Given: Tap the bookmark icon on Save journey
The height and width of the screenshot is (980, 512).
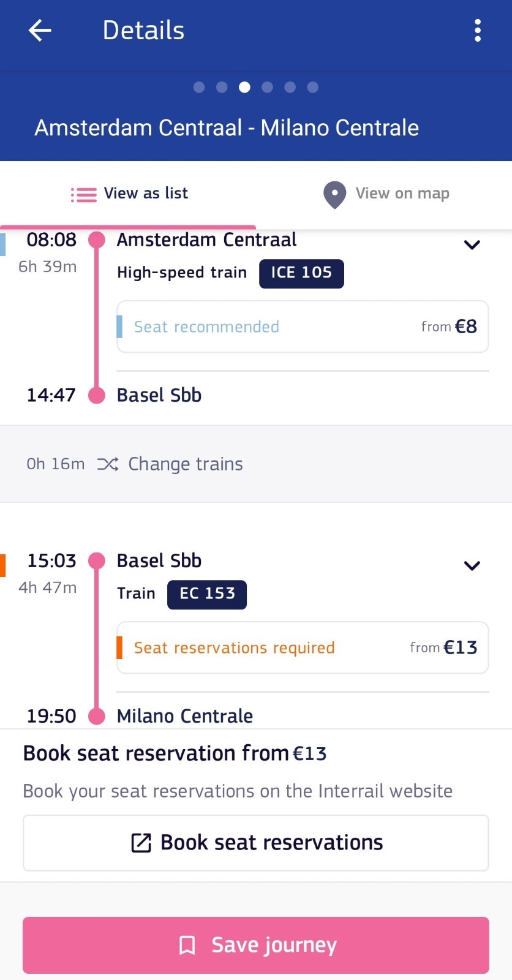Looking at the screenshot, I should (x=187, y=945).
